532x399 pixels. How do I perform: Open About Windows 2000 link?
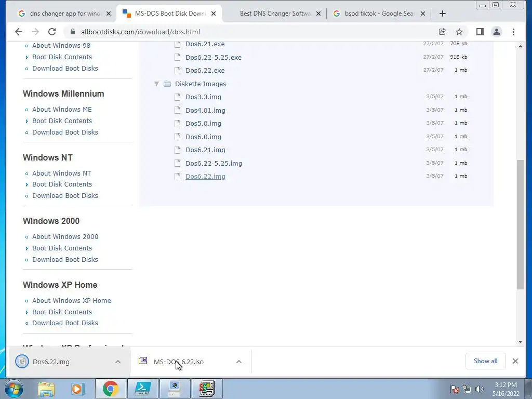(x=65, y=237)
